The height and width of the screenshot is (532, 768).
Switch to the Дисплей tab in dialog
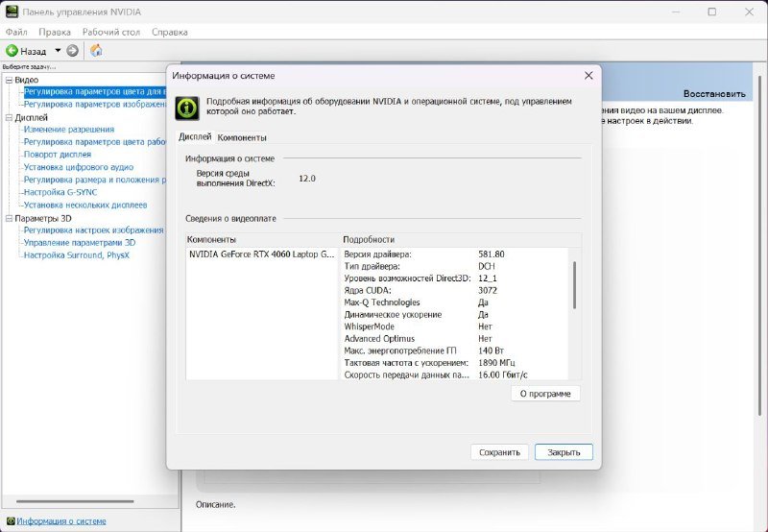195,136
